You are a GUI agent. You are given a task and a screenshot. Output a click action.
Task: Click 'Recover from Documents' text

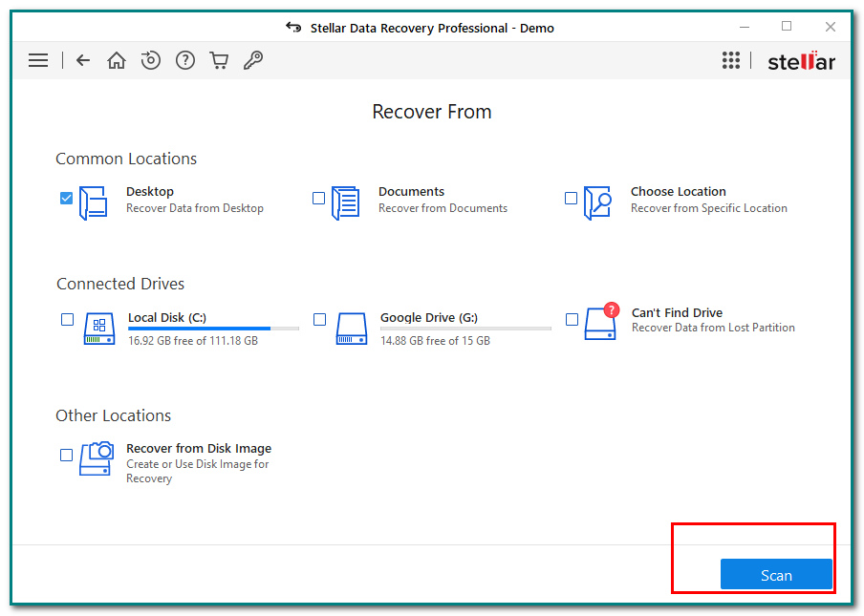(443, 208)
